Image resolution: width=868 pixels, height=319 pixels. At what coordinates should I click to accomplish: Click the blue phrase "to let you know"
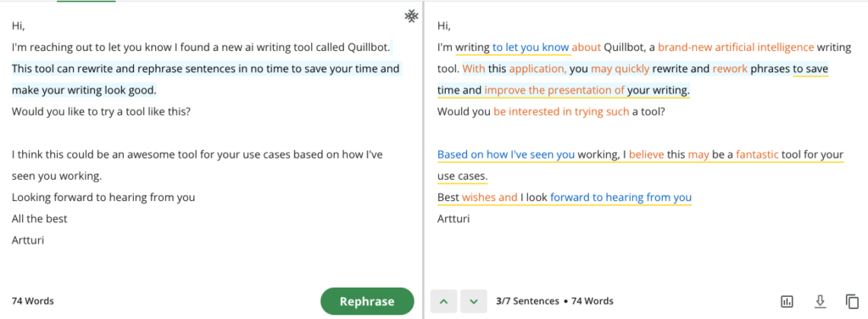coord(531,48)
